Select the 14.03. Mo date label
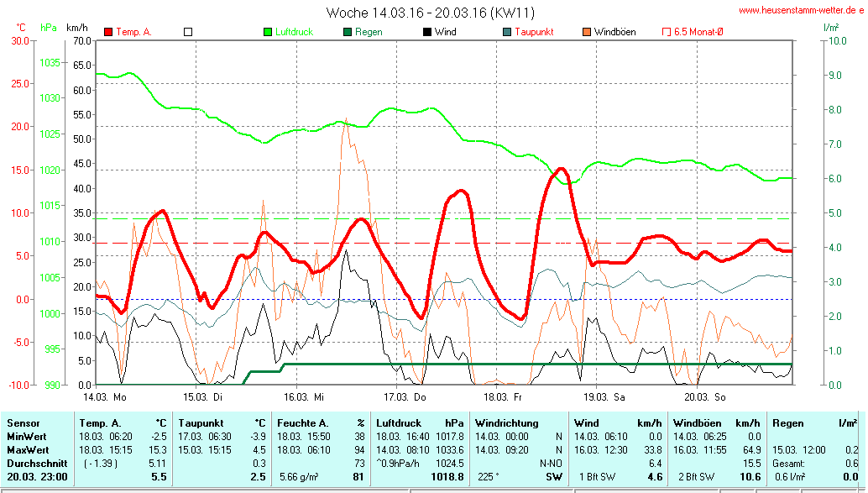The width and height of the screenshot is (868, 493). coord(105,396)
